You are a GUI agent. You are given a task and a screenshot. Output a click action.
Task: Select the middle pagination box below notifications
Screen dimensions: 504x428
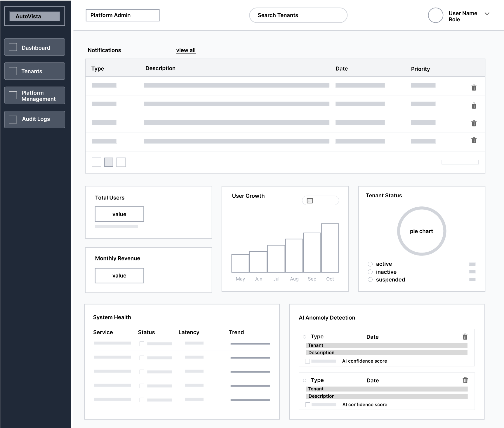[x=109, y=162]
